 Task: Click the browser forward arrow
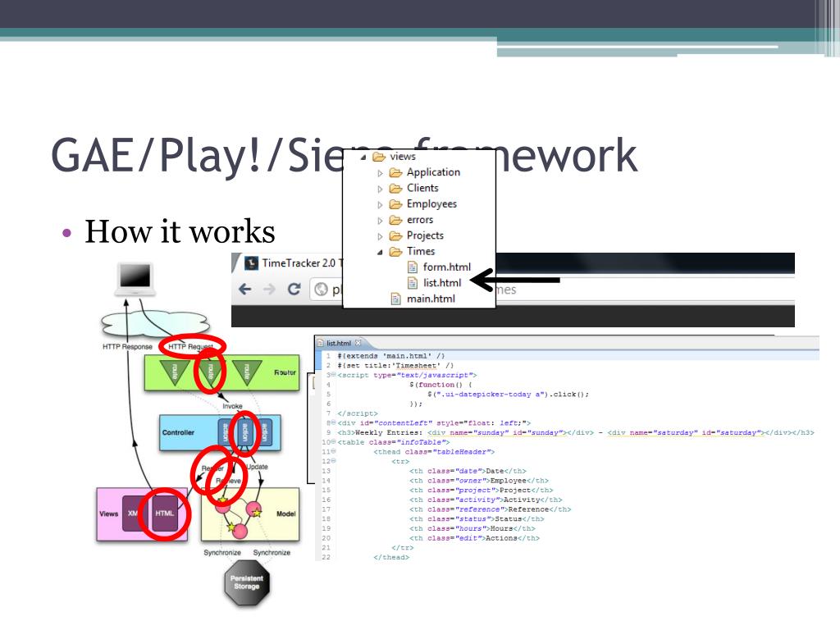pos(269,290)
